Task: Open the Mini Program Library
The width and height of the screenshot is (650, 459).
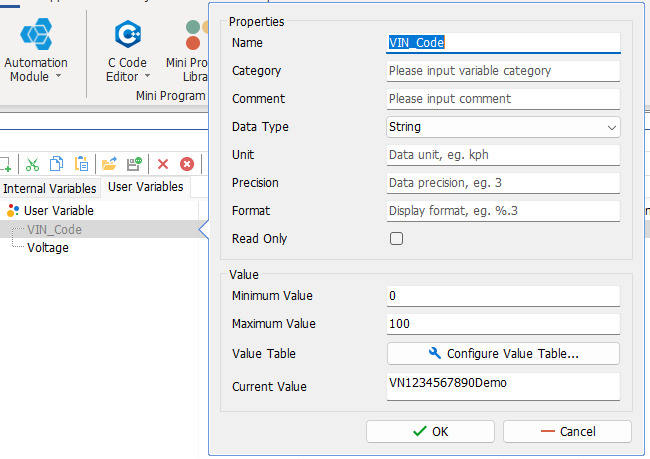Action: pos(188,50)
